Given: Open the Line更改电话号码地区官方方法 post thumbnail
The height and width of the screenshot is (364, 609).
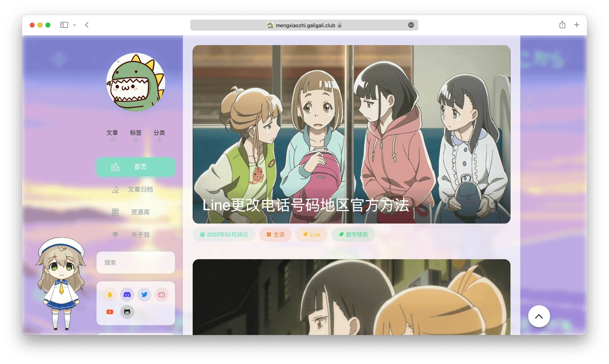Looking at the screenshot, I should 351,134.
